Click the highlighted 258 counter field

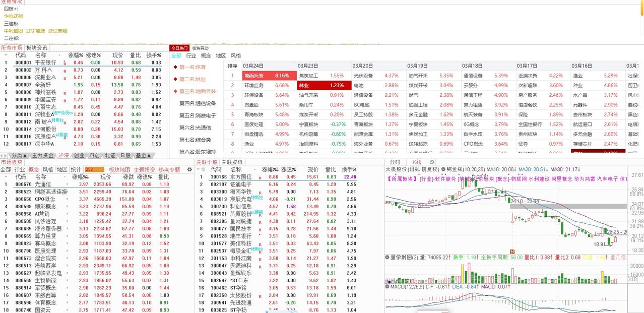coord(94,169)
